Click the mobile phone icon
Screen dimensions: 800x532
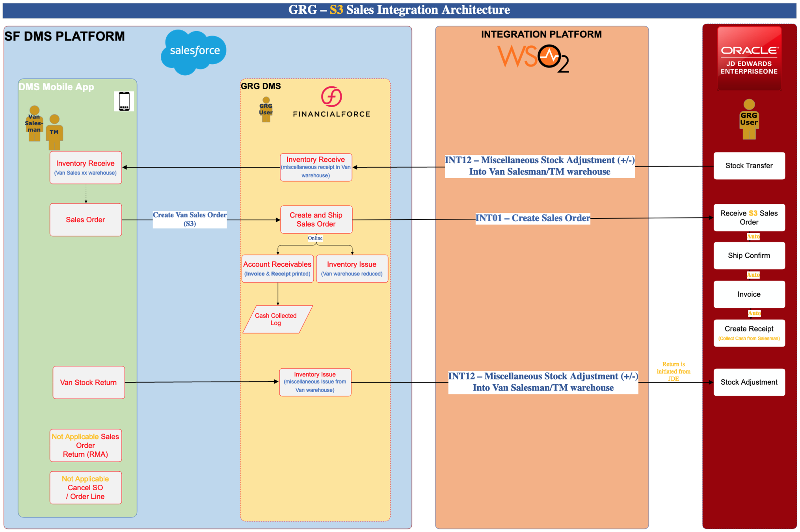(124, 101)
